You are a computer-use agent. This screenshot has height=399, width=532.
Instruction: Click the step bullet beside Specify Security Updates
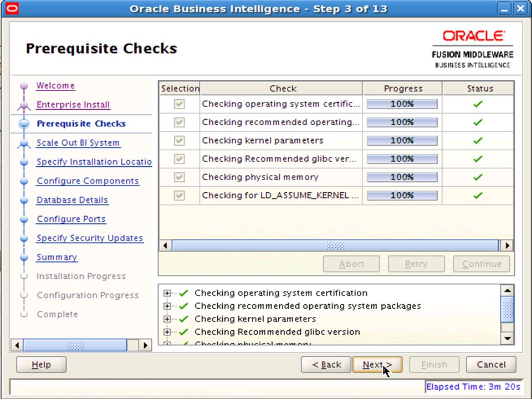coord(24,238)
